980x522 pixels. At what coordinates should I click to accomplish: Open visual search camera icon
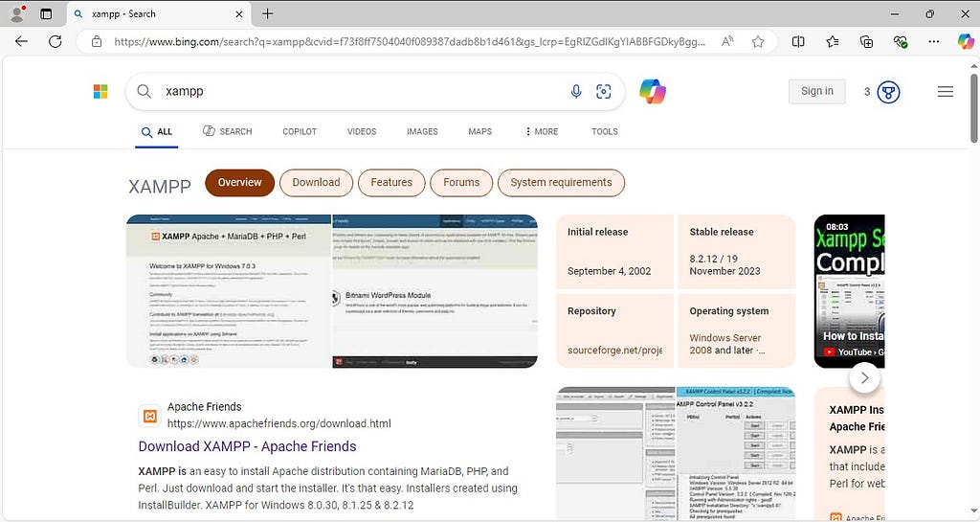pos(604,92)
